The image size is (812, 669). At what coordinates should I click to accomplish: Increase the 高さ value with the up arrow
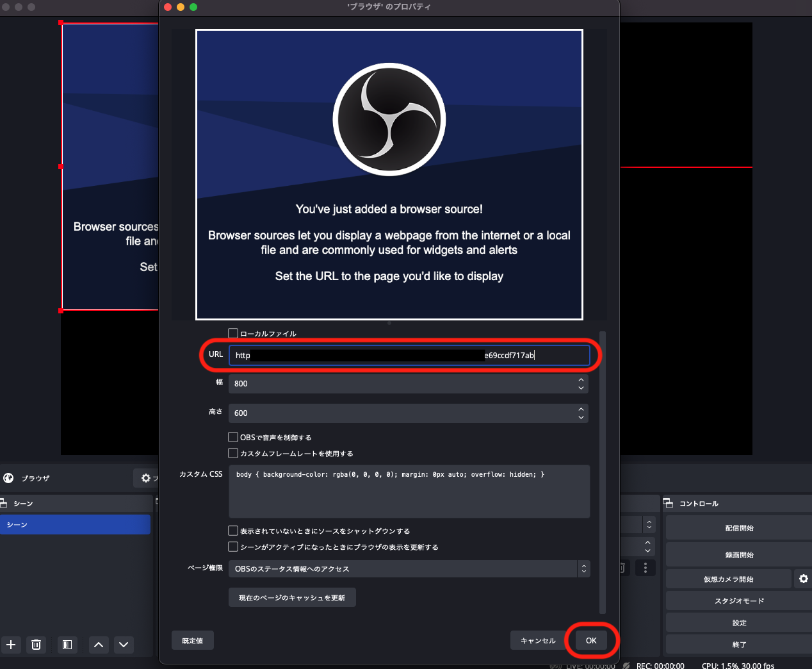pyautogui.click(x=581, y=409)
